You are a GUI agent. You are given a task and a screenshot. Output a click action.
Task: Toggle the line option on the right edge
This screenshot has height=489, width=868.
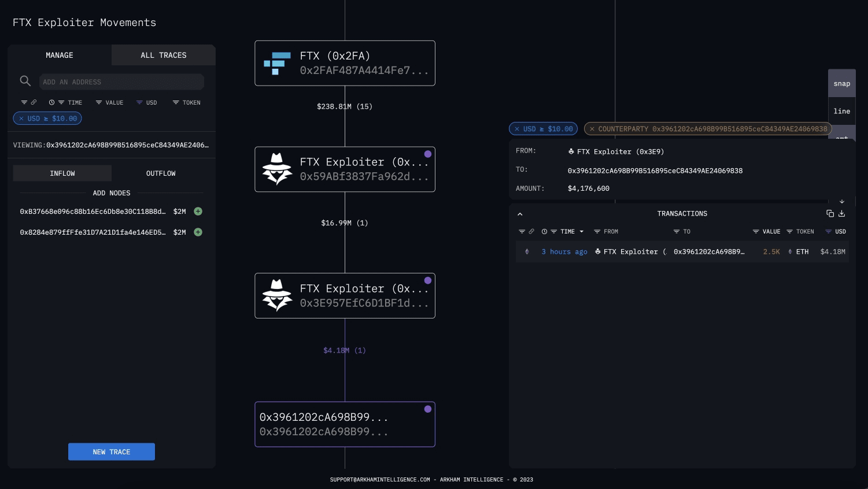tap(842, 111)
